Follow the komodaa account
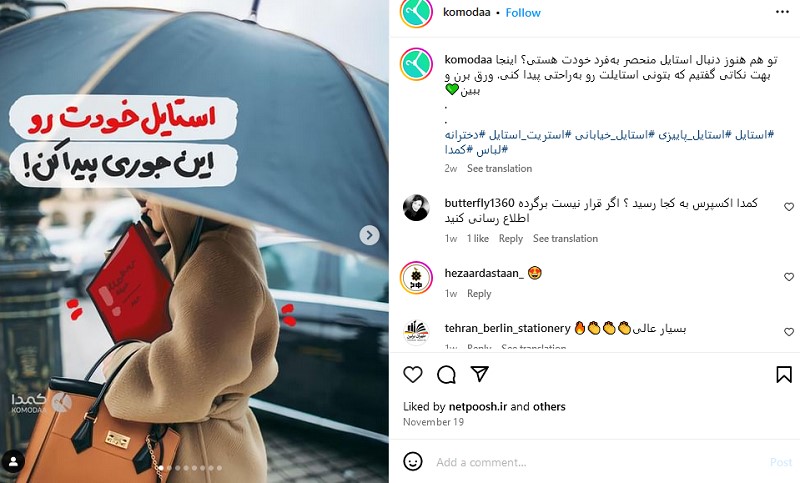800x483 pixels. pos(523,13)
